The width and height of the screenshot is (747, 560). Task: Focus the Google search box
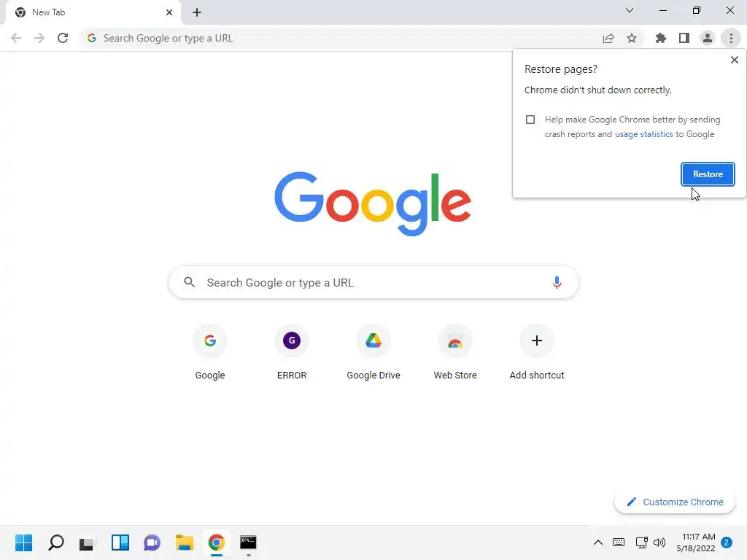coord(373,282)
